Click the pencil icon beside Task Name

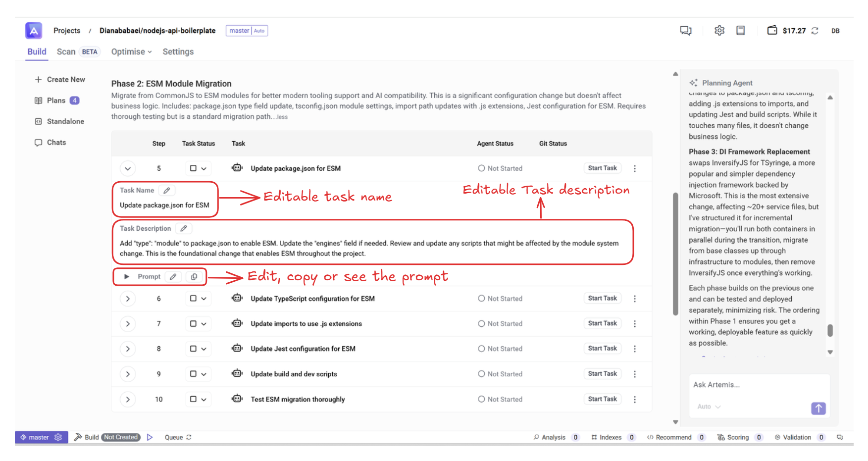point(167,190)
